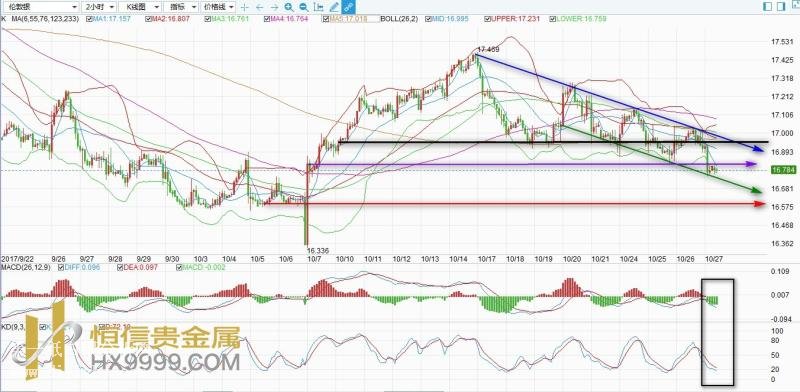Zoom out with the magnifier minus icon

point(304,7)
